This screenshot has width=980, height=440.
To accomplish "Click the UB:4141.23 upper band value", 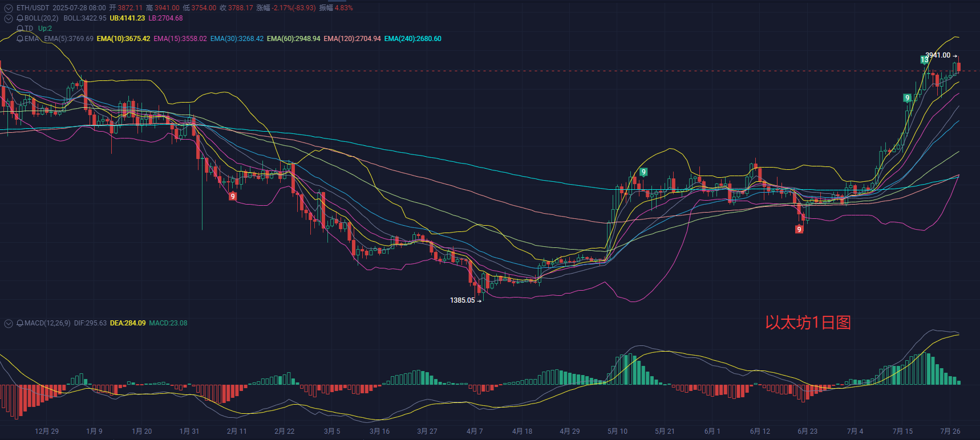I will (x=127, y=18).
